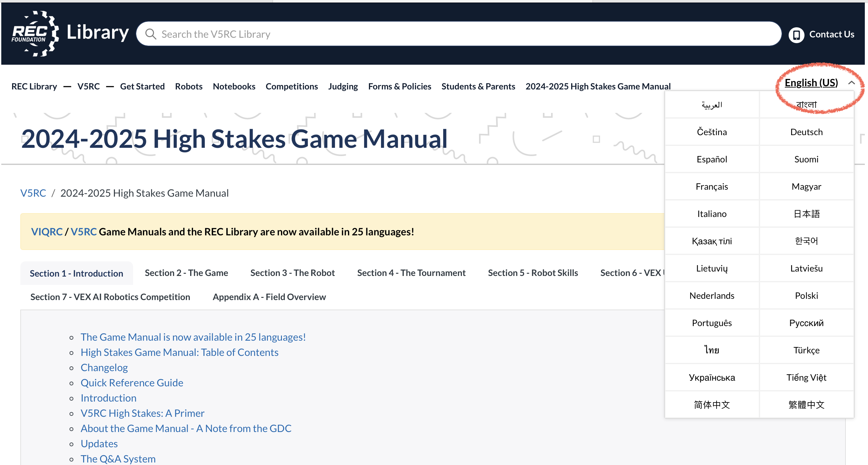Go to REC Library in navigation
This screenshot has width=868, height=465.
click(34, 86)
